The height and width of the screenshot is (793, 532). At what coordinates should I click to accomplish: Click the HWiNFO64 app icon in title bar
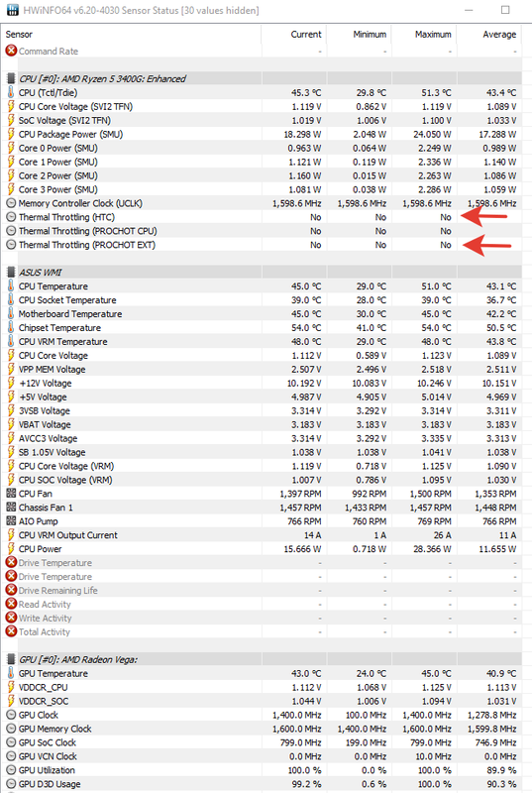12,10
